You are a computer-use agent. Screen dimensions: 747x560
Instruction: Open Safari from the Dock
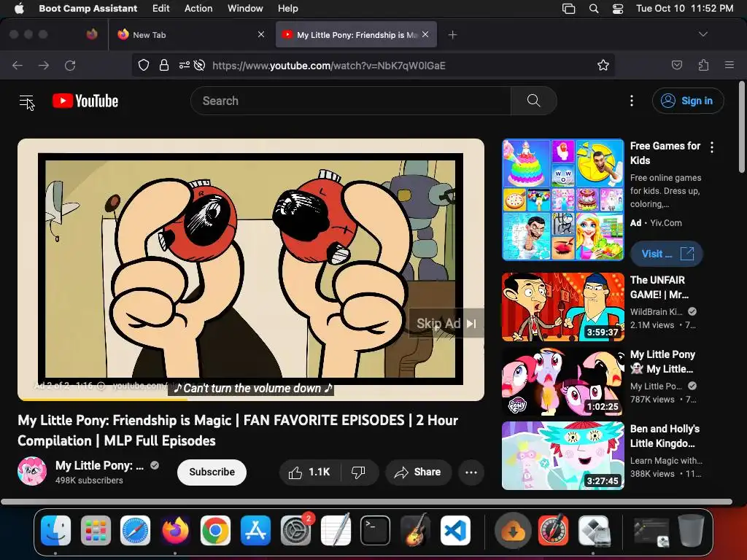[x=135, y=530]
